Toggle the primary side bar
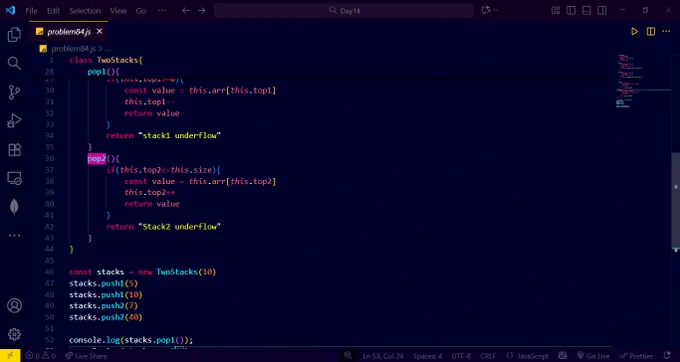 click(571, 10)
